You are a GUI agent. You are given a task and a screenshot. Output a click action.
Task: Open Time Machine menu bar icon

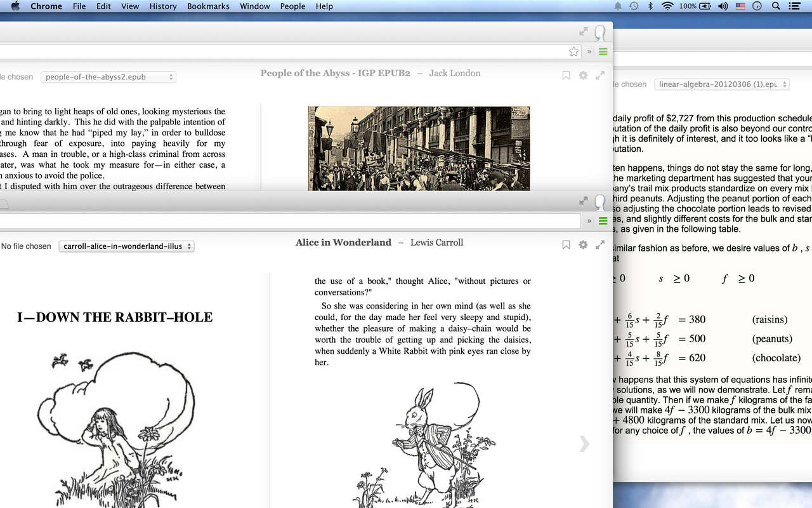coord(634,6)
